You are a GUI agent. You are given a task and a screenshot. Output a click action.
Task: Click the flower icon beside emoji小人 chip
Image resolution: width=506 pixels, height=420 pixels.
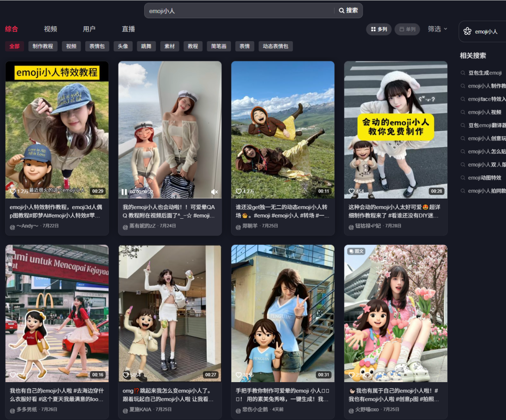click(467, 31)
